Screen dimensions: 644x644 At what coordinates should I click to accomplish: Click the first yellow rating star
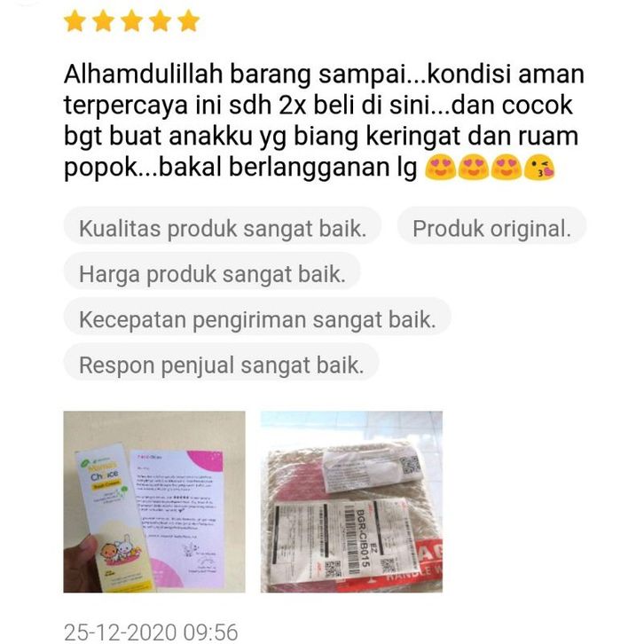click(75, 21)
